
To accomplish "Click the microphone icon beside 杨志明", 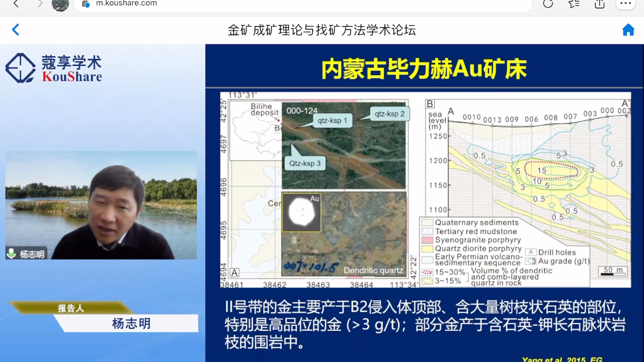I will (12, 254).
